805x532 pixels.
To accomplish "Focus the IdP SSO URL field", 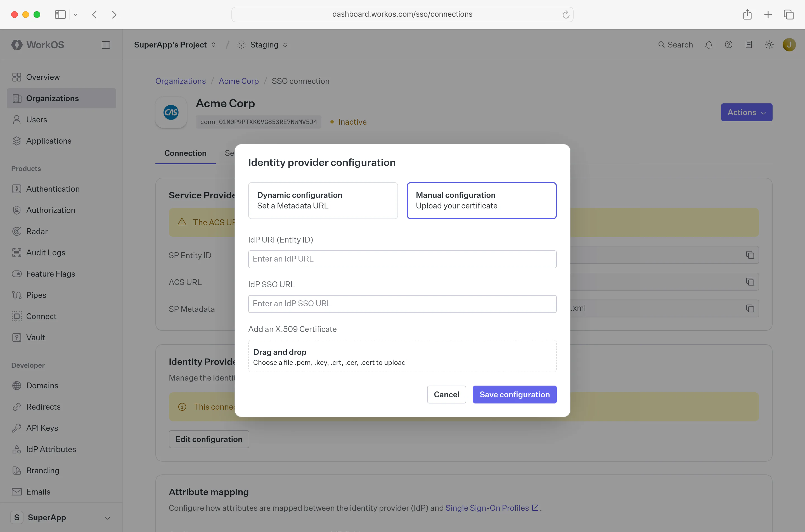I will (402, 304).
